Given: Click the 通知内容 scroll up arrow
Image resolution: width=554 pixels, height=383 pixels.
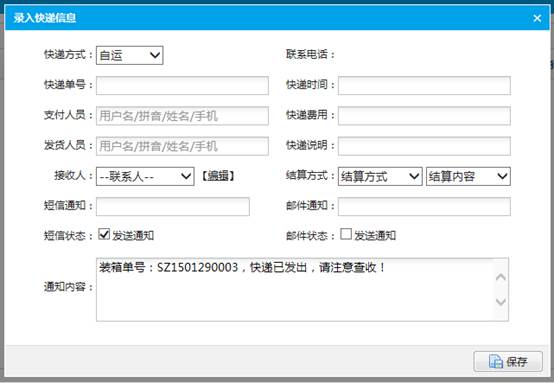Looking at the screenshot, I should 501,277.
